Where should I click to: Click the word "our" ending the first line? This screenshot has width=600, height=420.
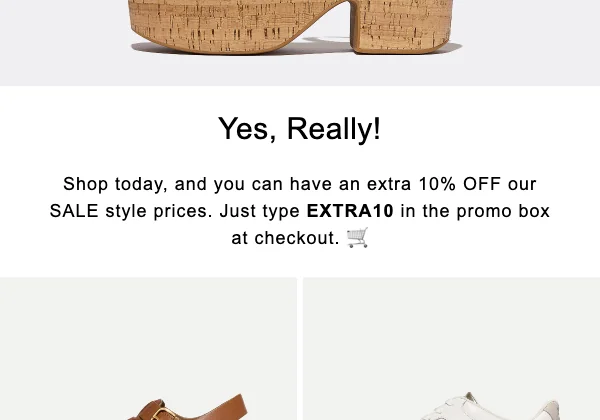522,184
